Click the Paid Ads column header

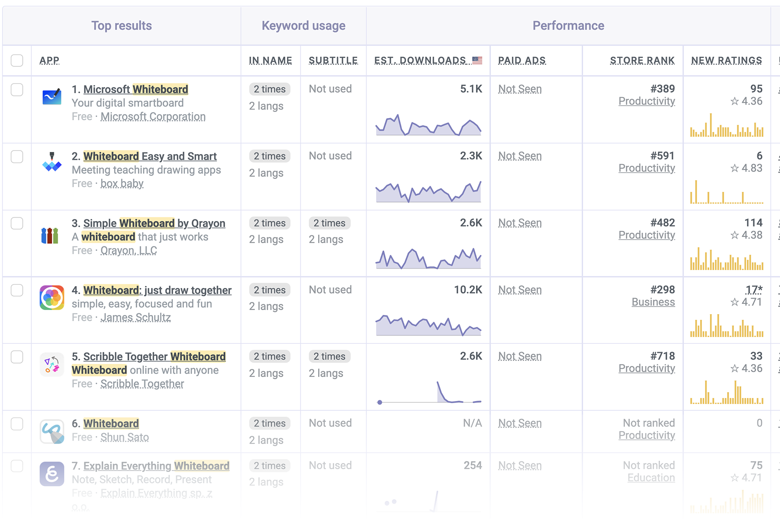tap(521, 61)
